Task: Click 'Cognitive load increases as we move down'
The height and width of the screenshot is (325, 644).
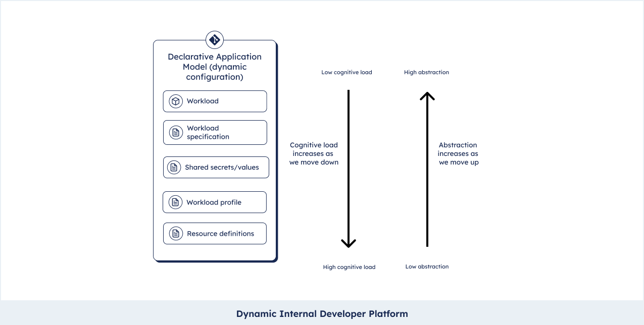Action: click(314, 153)
